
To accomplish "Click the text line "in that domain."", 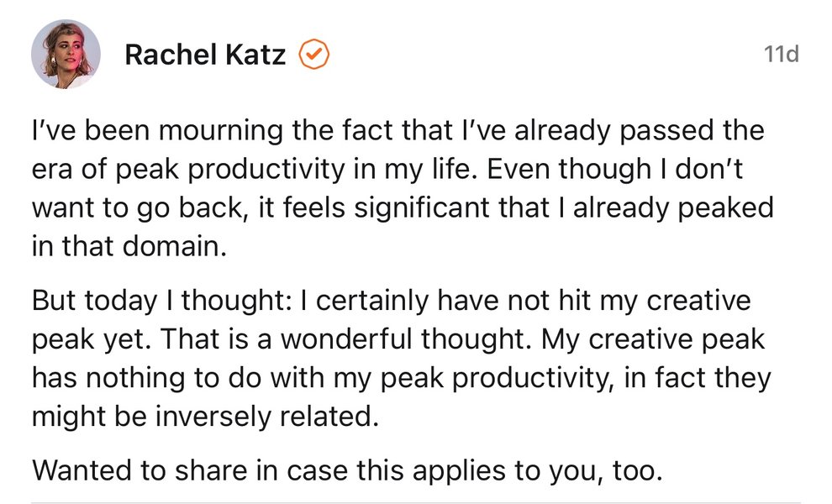I will pyautogui.click(x=129, y=246).
